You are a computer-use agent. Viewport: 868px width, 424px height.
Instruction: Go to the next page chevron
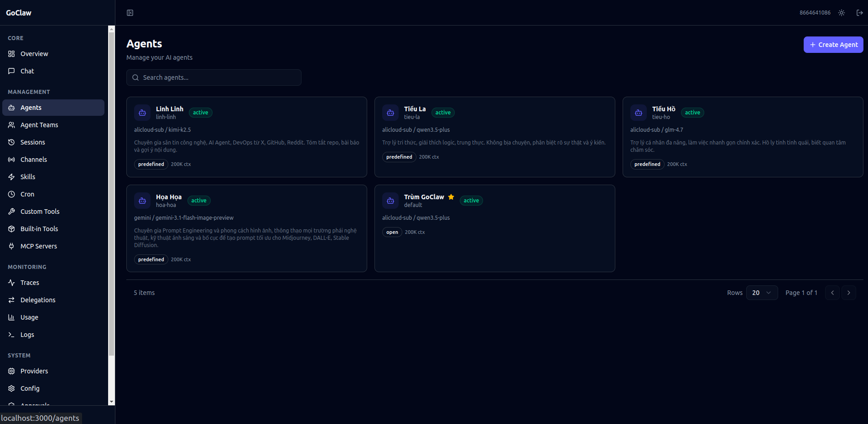point(848,293)
